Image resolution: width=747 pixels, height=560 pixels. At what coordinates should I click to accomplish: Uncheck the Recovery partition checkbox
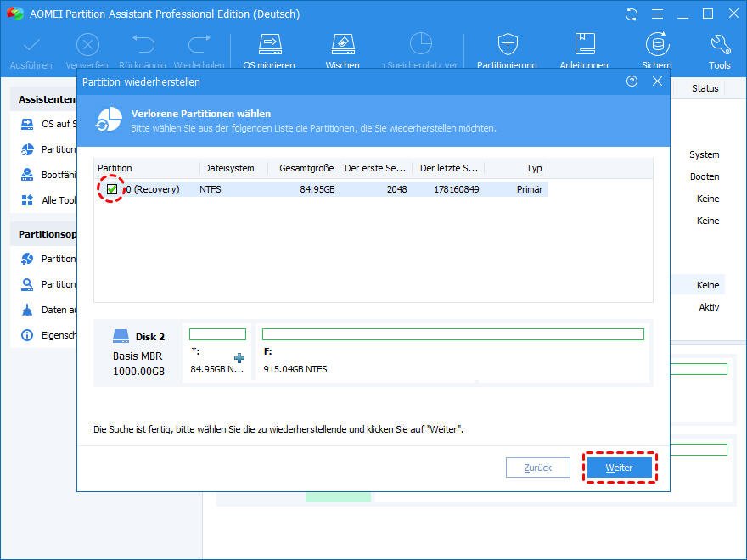click(x=112, y=189)
